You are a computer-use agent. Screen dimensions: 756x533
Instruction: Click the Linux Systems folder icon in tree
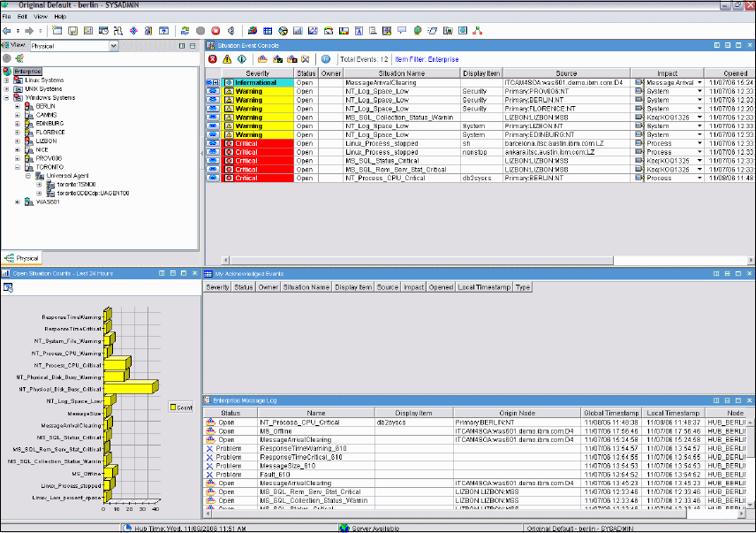[18, 80]
